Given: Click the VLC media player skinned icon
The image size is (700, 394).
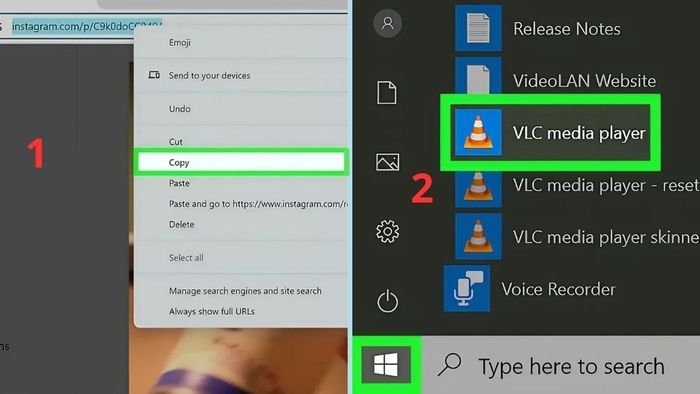Looking at the screenshot, I should tap(478, 236).
